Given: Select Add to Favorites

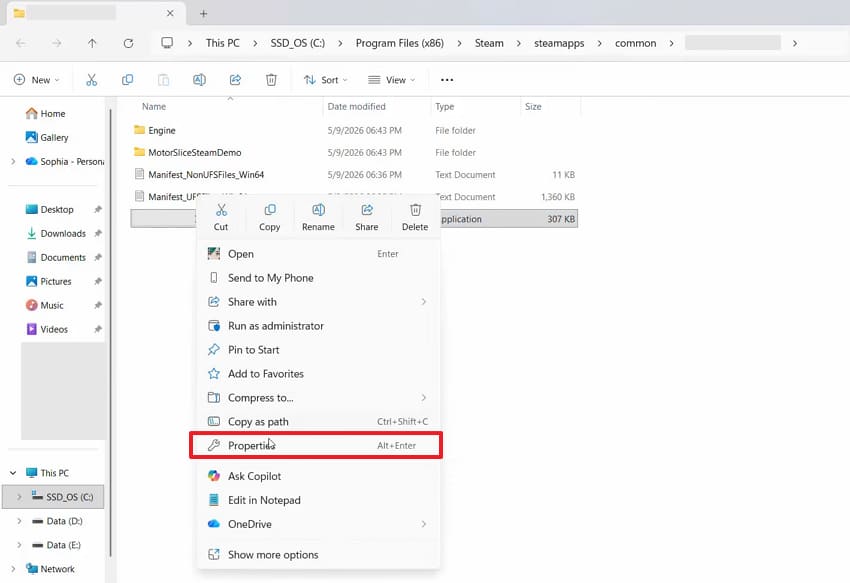Looking at the screenshot, I should 318,374.
